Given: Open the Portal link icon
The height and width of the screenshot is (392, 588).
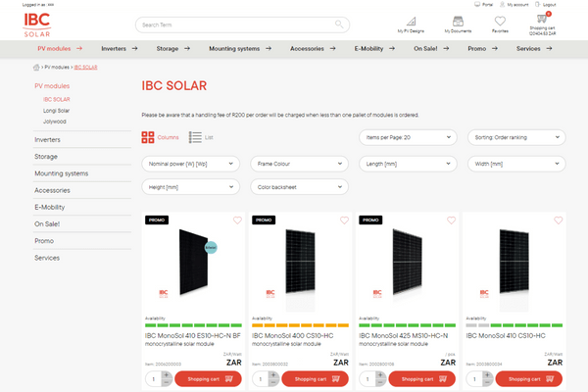Looking at the screenshot, I should point(477,5).
